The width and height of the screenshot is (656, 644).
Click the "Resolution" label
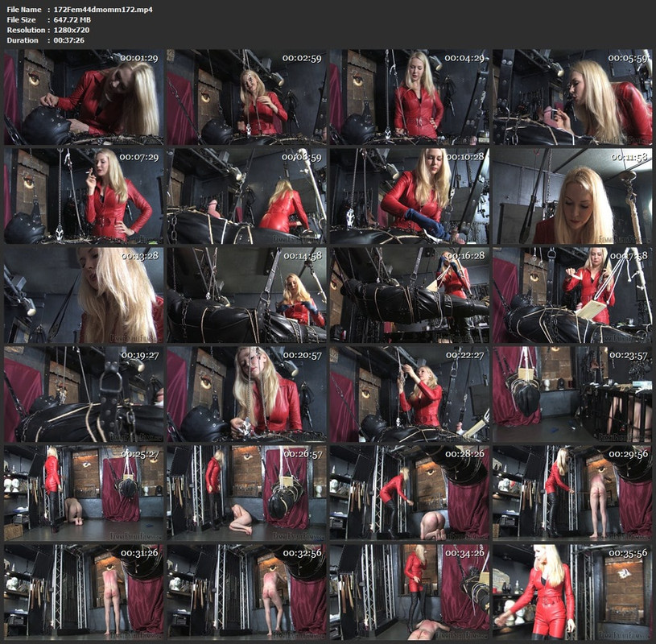[x=26, y=30]
